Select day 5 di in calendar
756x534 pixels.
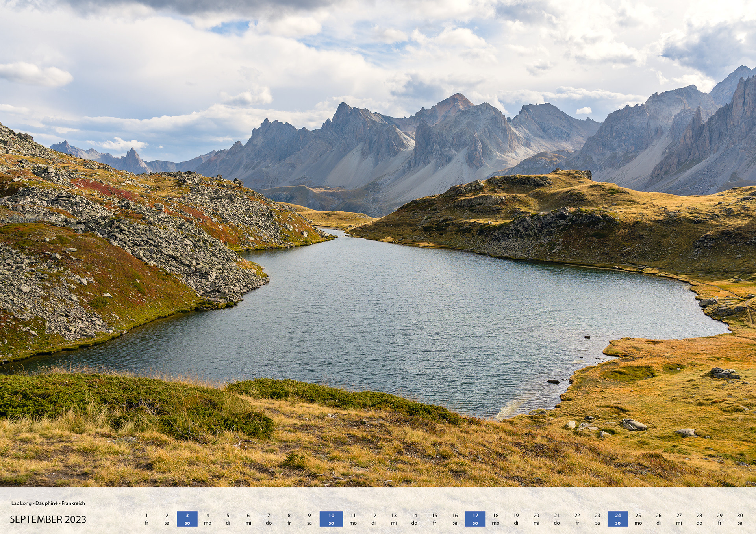(228, 519)
